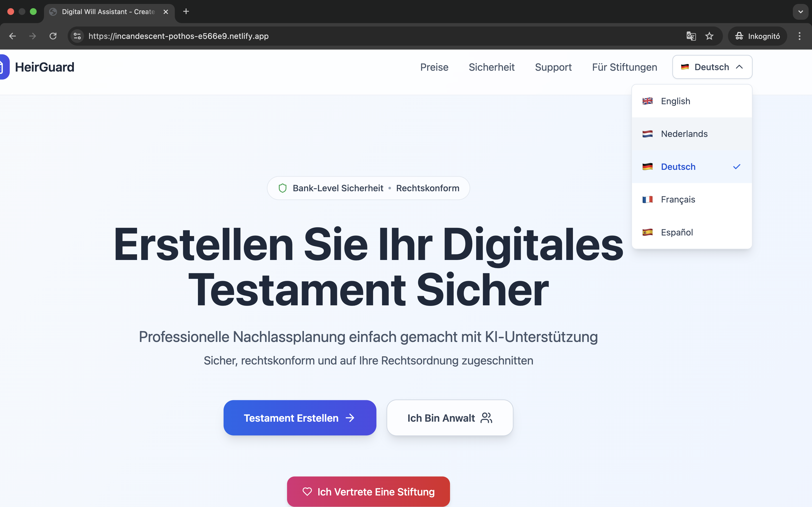Expand the tab search chevron
812x507 pixels.
pyautogui.click(x=800, y=12)
